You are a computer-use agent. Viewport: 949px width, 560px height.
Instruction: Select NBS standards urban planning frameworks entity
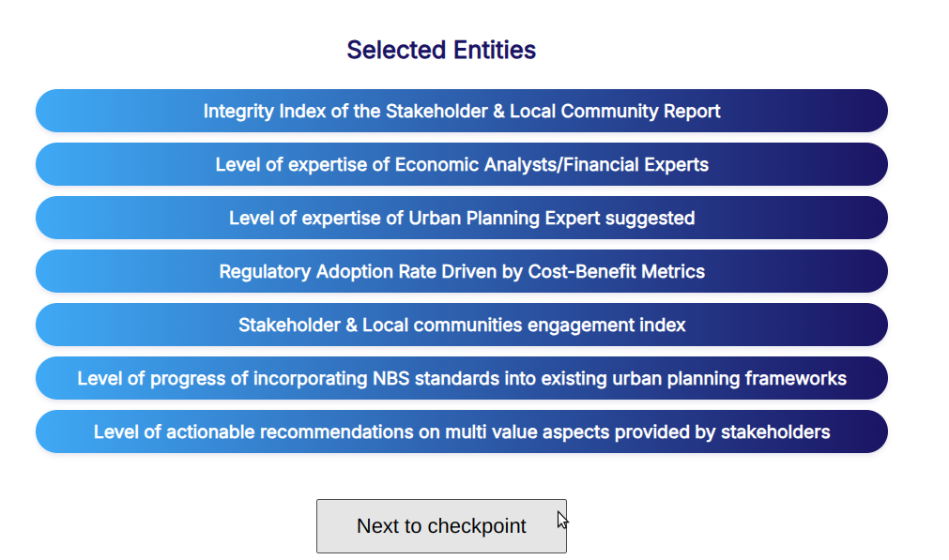point(462,378)
